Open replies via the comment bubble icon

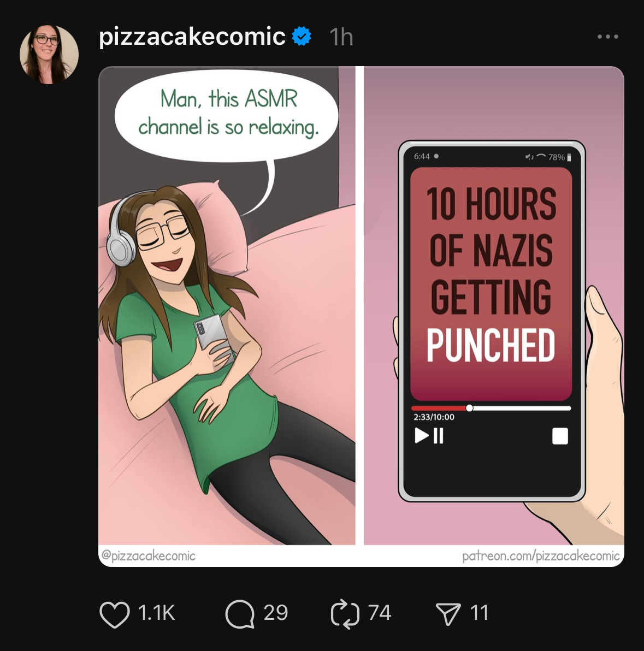(x=240, y=614)
